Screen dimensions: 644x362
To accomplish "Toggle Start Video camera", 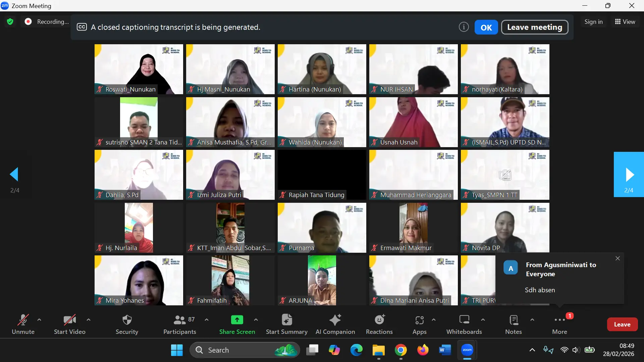I will [x=69, y=320].
